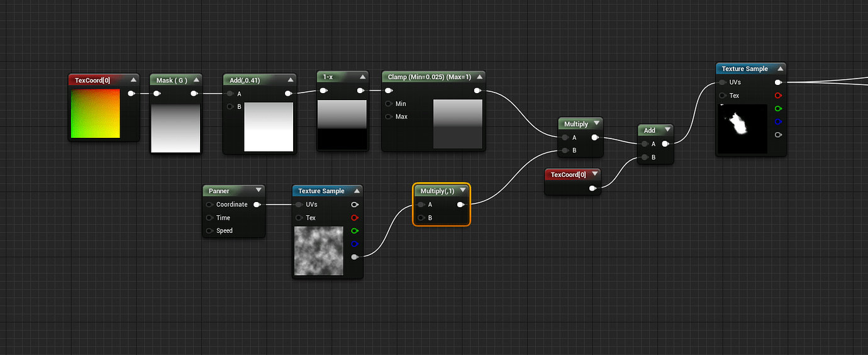Viewport: 868px width, 355px height.
Task: Expand the Panner node dropdown arrow
Action: click(259, 191)
